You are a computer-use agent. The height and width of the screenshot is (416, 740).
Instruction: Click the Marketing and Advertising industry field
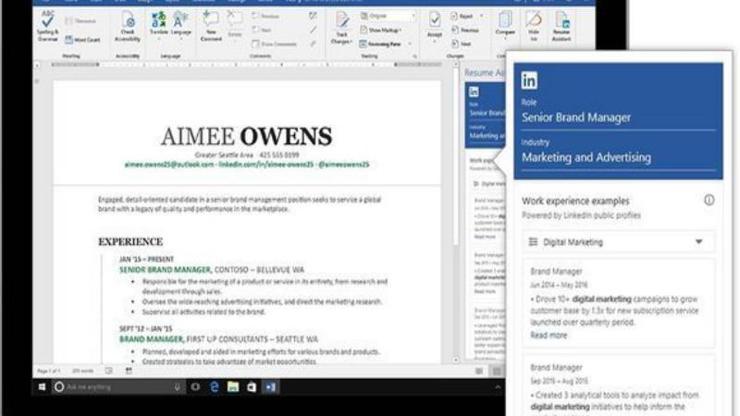click(586, 157)
